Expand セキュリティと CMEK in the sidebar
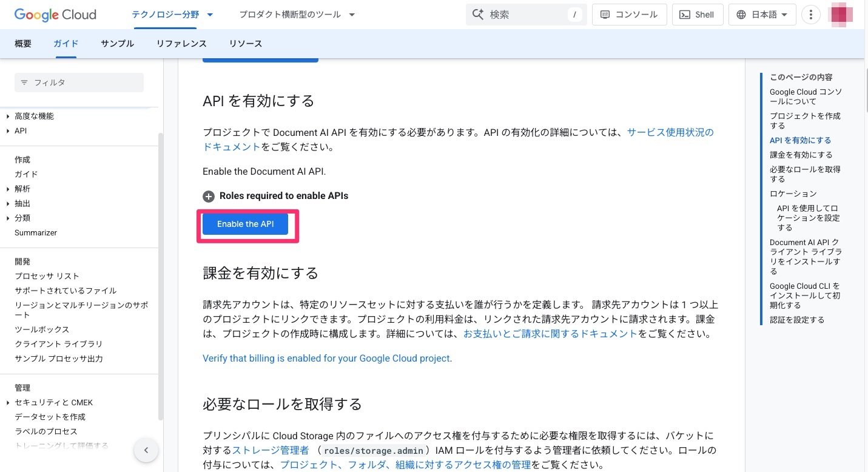Image resolution: width=868 pixels, height=472 pixels. (x=7, y=402)
